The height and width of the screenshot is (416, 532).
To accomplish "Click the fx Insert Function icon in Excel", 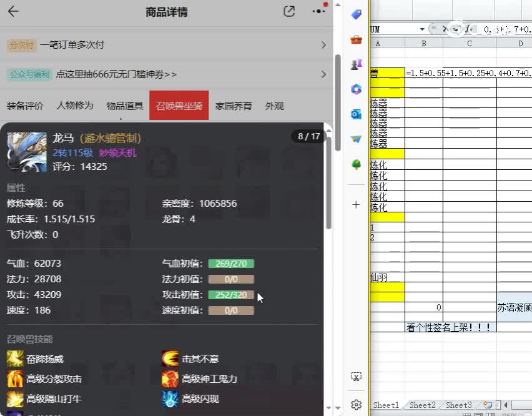I will (x=470, y=29).
